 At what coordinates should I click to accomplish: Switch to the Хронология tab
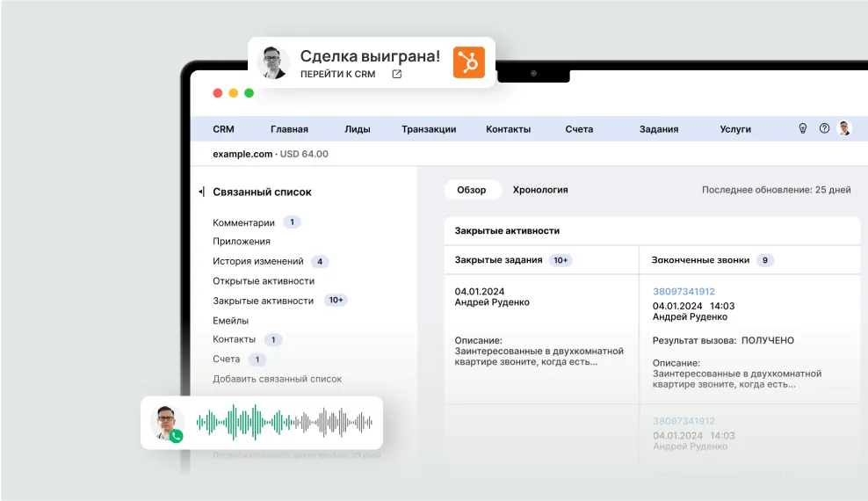[540, 190]
